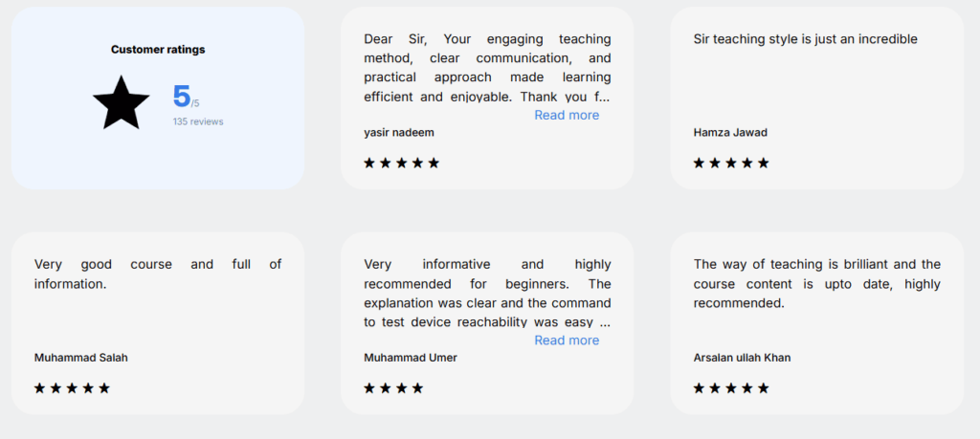The width and height of the screenshot is (980, 439).
Task: Click the fifth star under yasir nadeem's review
Action: (434, 163)
